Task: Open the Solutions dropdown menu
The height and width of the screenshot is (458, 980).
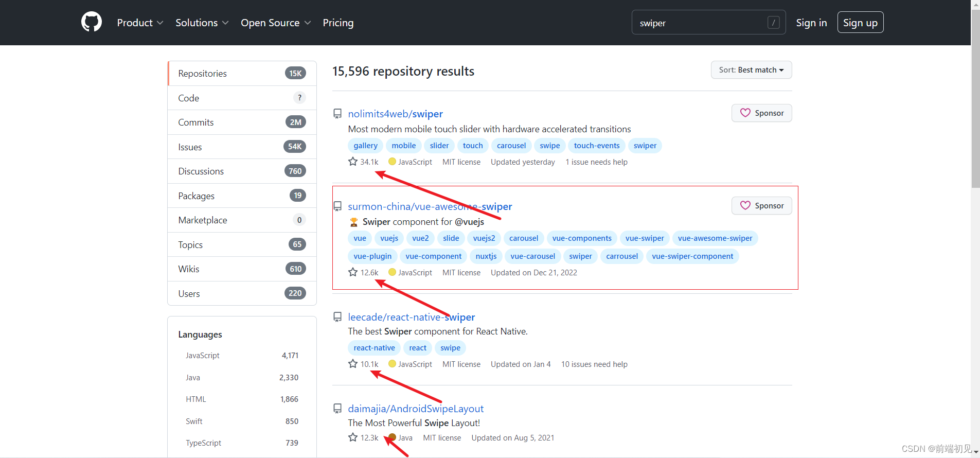Action: [202, 23]
